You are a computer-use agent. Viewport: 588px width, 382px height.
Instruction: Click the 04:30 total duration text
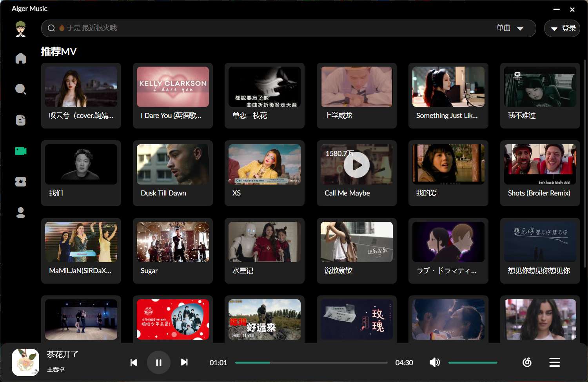click(404, 363)
